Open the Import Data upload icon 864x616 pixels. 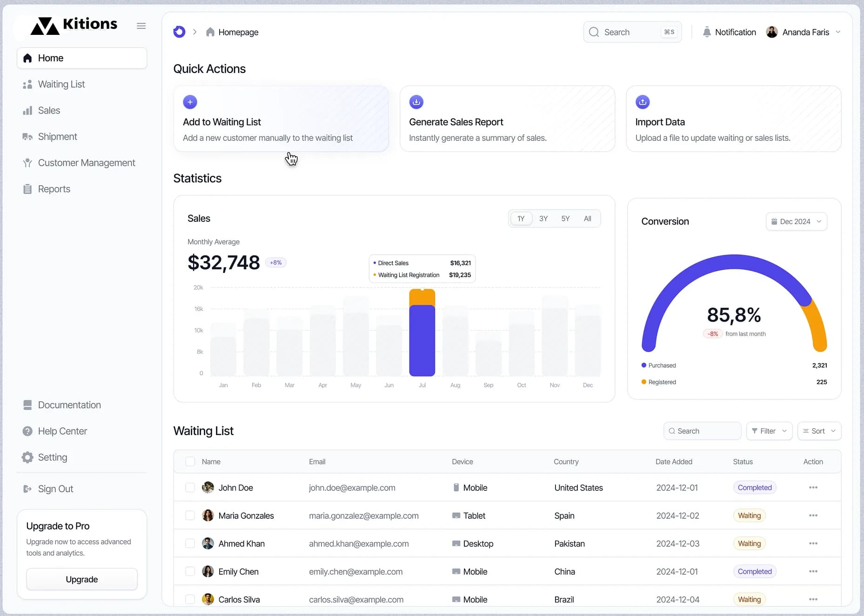tap(643, 102)
